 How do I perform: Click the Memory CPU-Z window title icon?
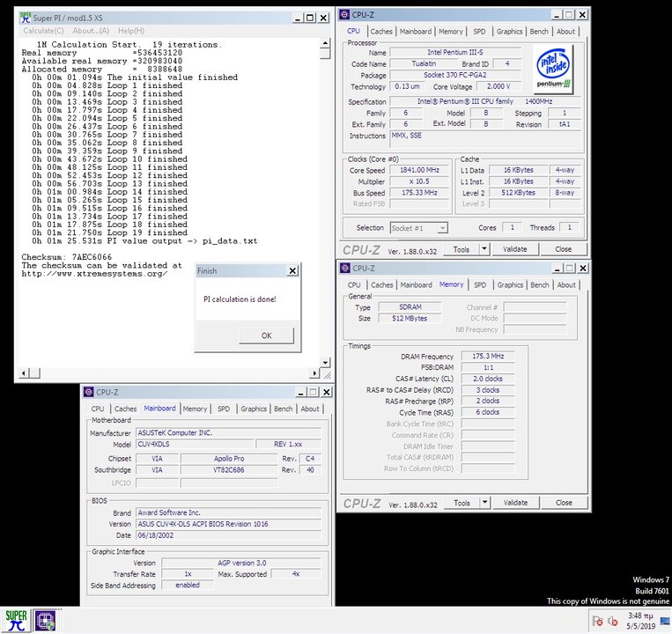[x=344, y=269]
